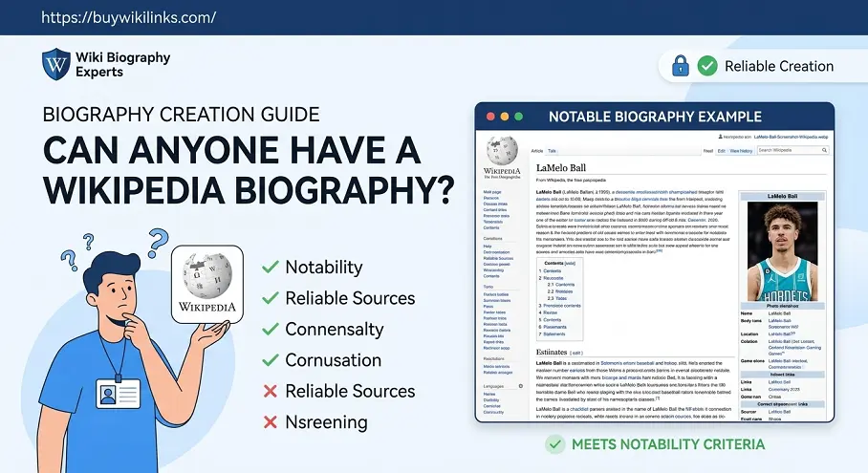
Task: Open the View history tab
Action: click(741, 150)
